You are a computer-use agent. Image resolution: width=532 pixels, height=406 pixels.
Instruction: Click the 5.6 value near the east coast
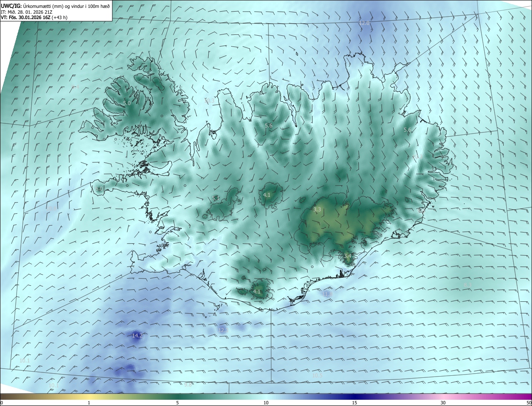point(407,130)
